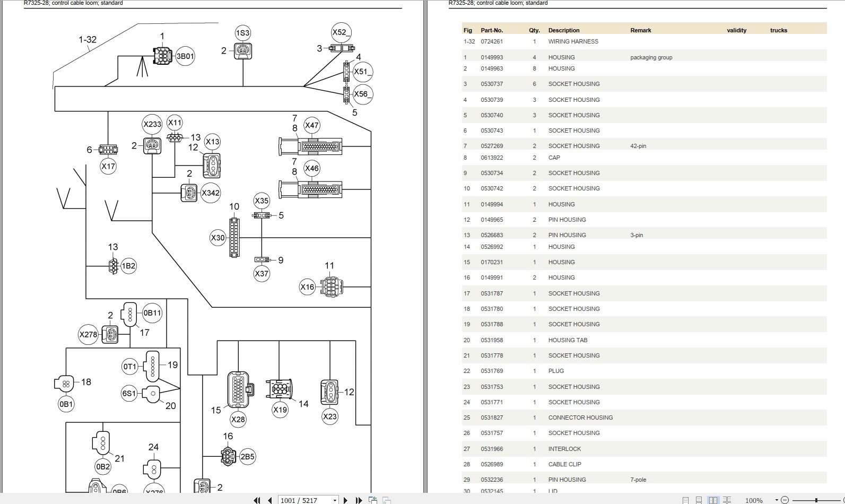Go to the next page

pyautogui.click(x=346, y=500)
